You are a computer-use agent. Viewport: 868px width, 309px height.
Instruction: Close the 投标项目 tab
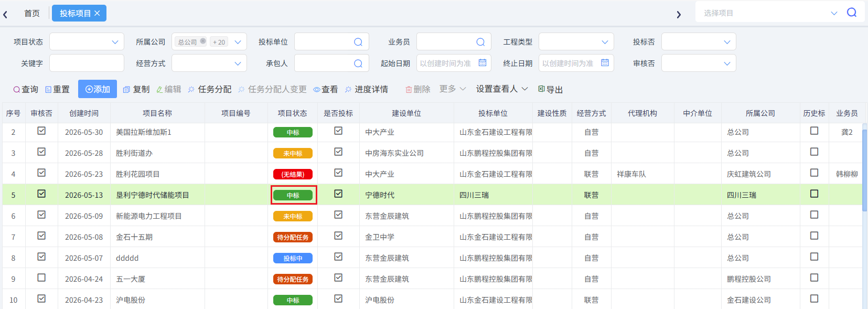point(97,13)
